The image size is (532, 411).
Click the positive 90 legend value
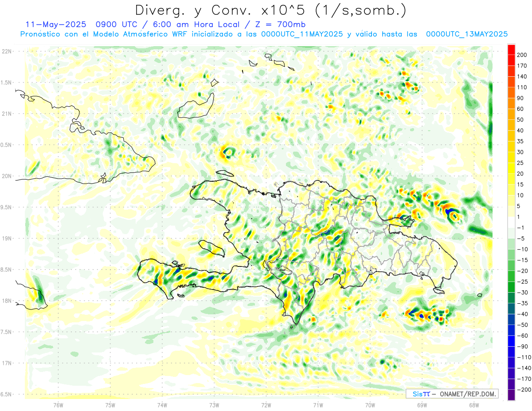(520, 98)
